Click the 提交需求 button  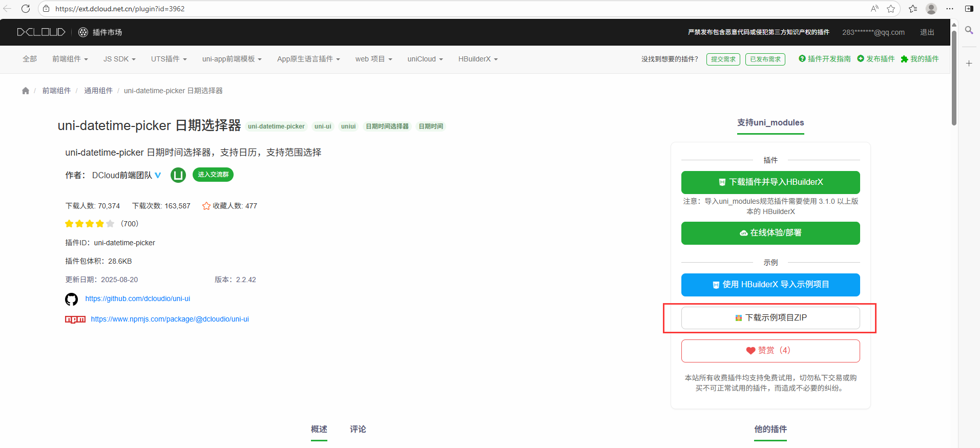(723, 59)
